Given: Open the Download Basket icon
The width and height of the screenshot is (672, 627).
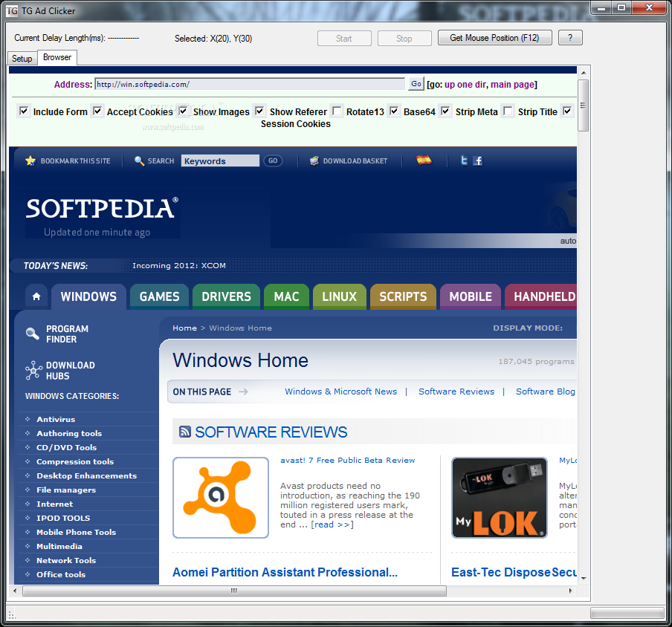Looking at the screenshot, I should [x=314, y=161].
